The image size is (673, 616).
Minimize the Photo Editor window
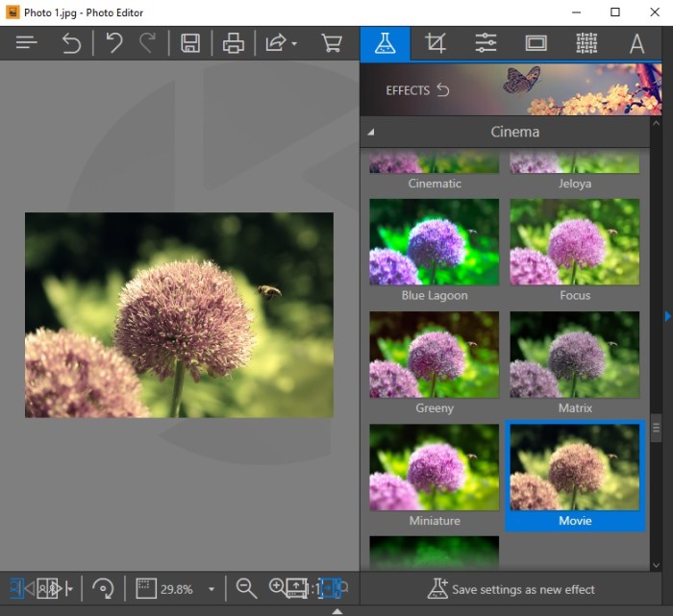coord(577,12)
